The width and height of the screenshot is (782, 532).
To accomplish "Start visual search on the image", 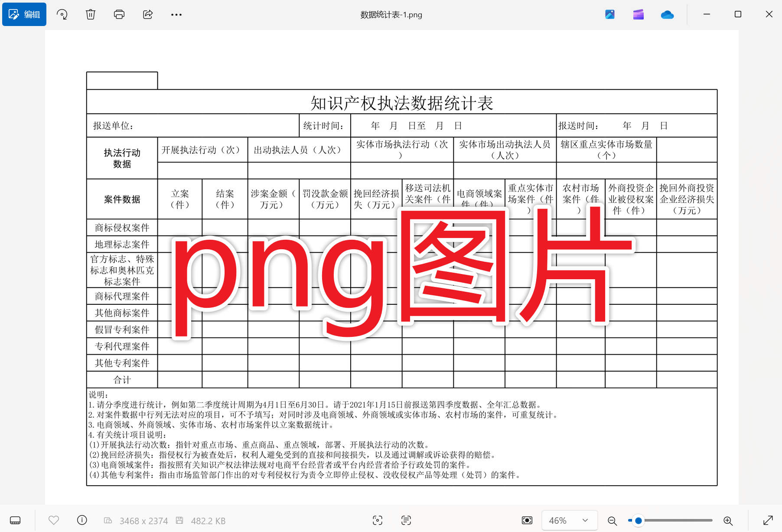I will [377, 520].
